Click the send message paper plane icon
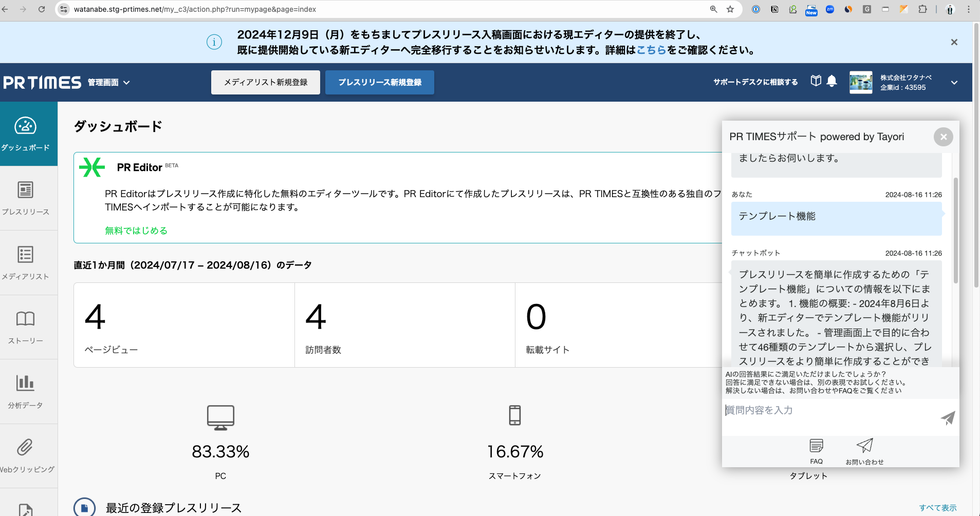This screenshot has width=980, height=516. coord(948,417)
